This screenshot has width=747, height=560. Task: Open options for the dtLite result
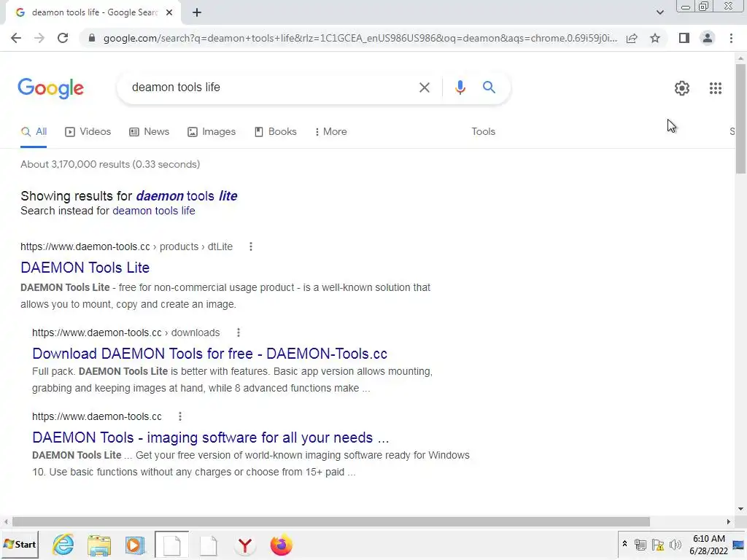click(251, 246)
